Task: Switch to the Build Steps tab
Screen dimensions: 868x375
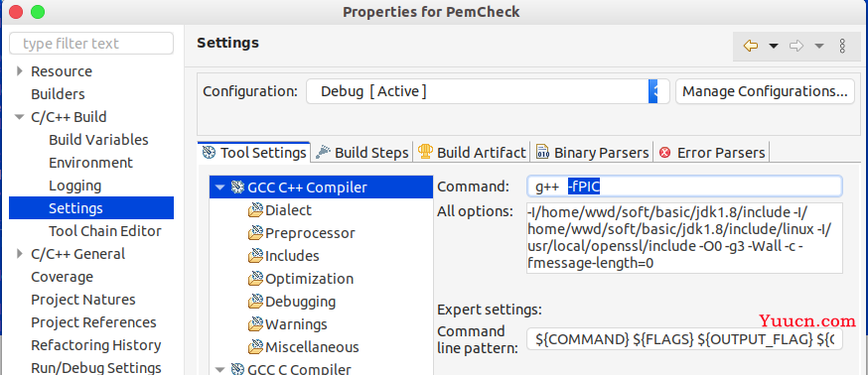Action: [362, 153]
